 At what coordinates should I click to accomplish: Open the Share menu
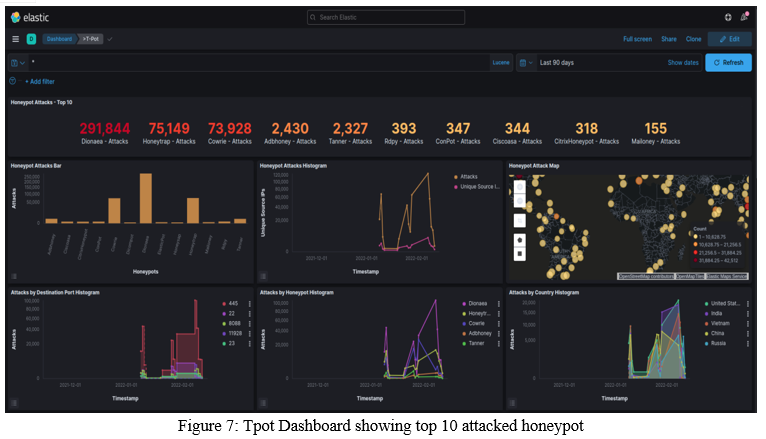(669, 39)
